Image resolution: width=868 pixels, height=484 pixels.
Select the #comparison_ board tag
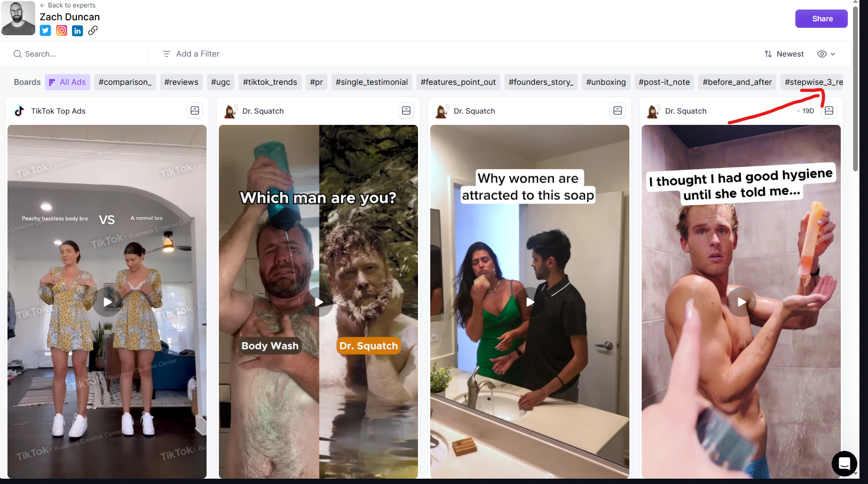tap(125, 82)
